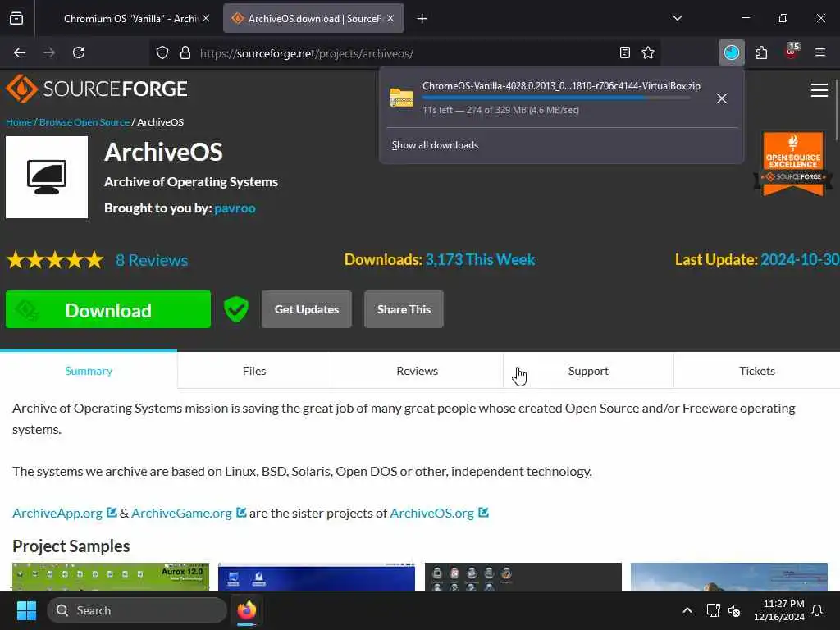Open a new browser tab
Screen dimensions: 840x630
422,19
